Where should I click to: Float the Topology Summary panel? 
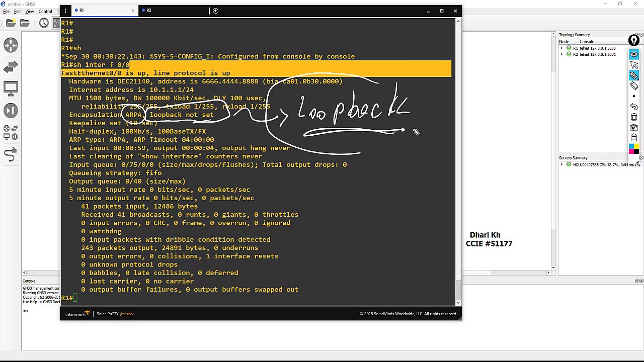tap(636, 35)
